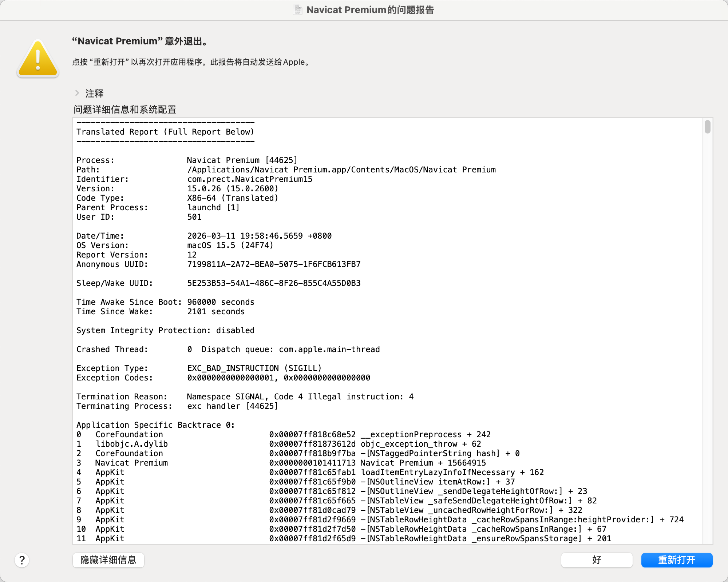Click the Anonymous UUID value text

click(x=274, y=264)
